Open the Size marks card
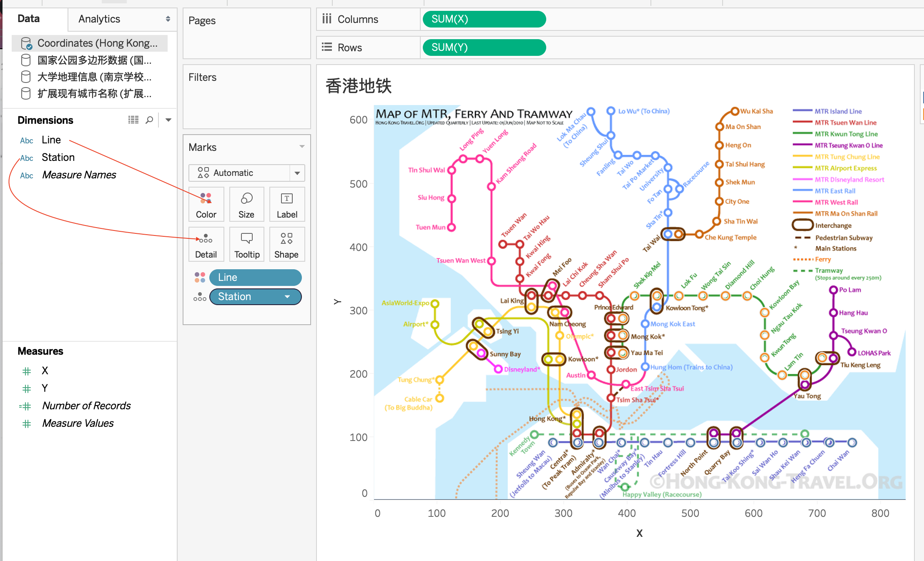 246,204
